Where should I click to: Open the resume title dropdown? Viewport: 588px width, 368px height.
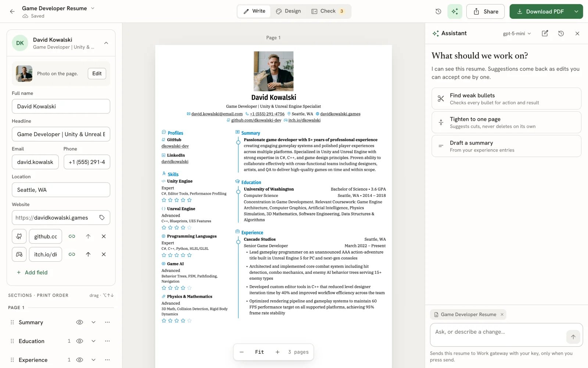[x=93, y=8]
